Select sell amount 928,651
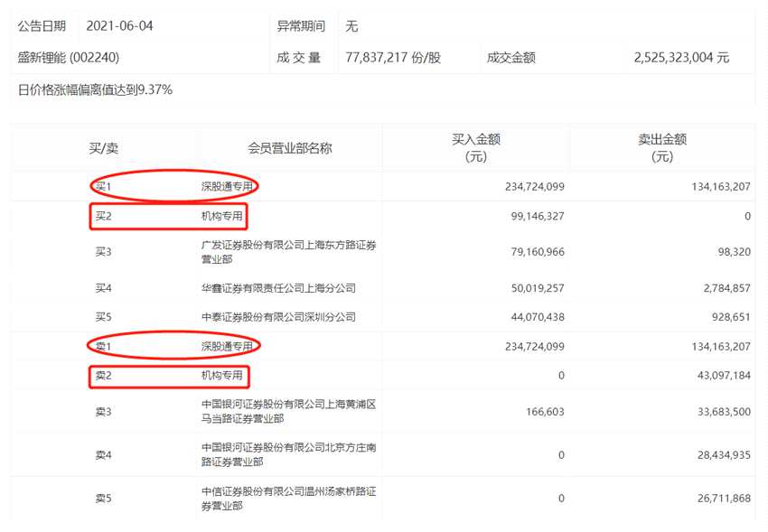The height and width of the screenshot is (532, 768). pos(731,317)
